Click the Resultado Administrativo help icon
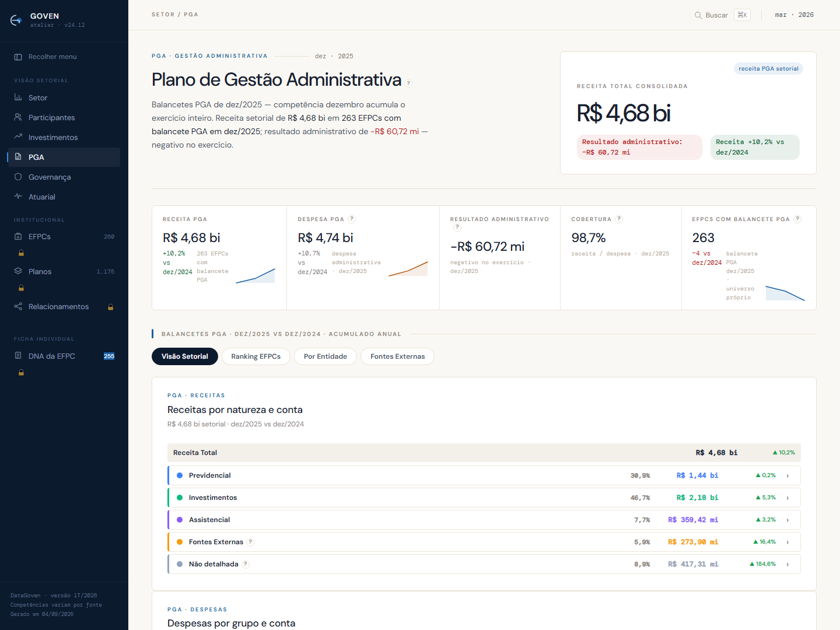 (457, 228)
